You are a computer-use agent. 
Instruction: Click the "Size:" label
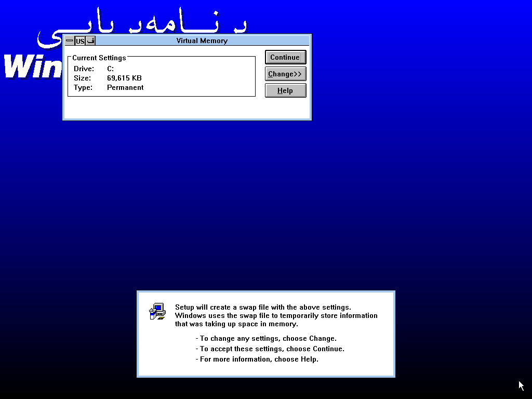coord(83,78)
